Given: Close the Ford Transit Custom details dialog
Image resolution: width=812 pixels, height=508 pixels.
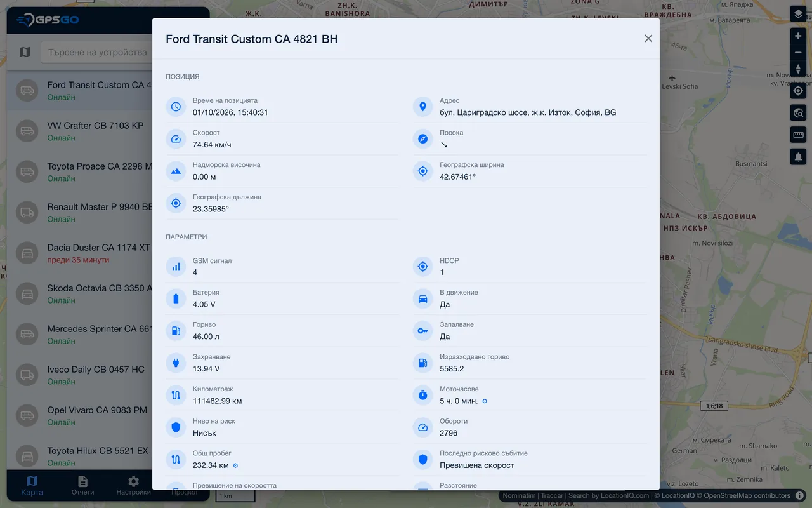Looking at the screenshot, I should pos(648,39).
